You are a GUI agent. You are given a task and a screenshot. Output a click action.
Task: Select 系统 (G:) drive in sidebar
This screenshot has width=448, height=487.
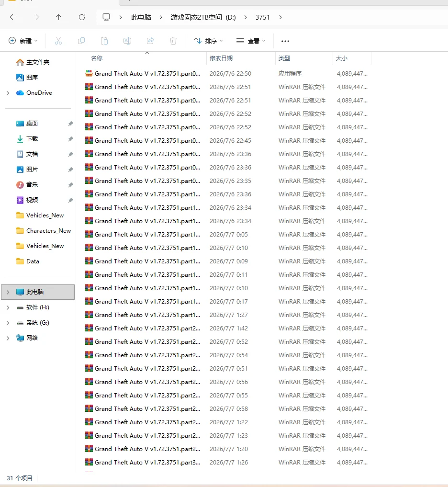37,323
